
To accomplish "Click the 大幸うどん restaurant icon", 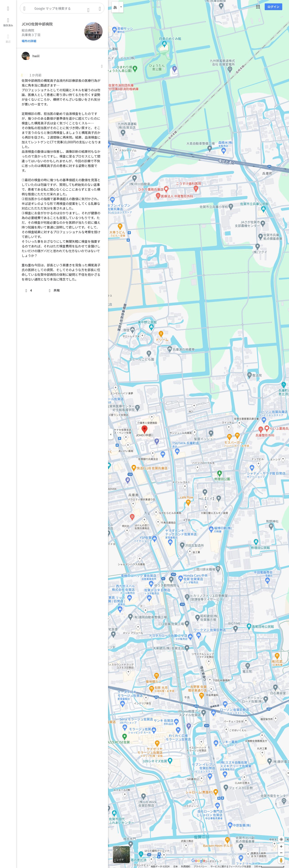I will click(120, 226).
